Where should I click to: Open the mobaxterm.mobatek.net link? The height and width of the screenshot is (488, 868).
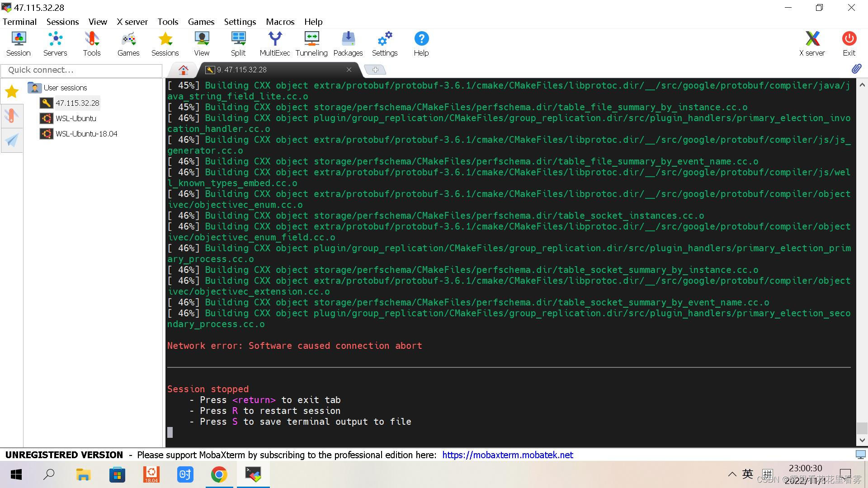point(507,455)
